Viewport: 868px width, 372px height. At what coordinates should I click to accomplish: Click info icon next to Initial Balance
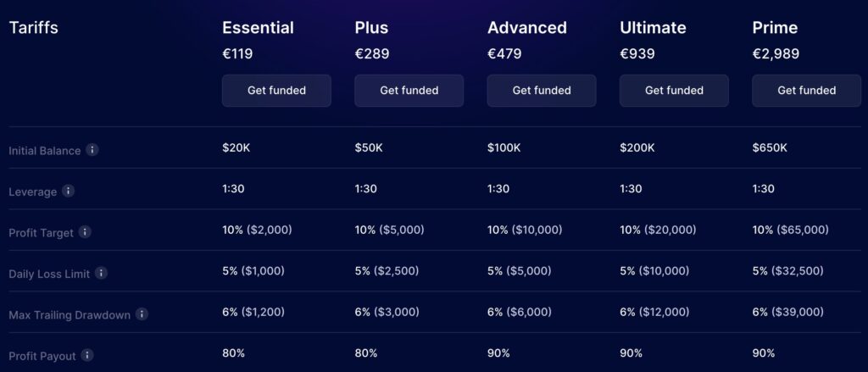click(92, 150)
